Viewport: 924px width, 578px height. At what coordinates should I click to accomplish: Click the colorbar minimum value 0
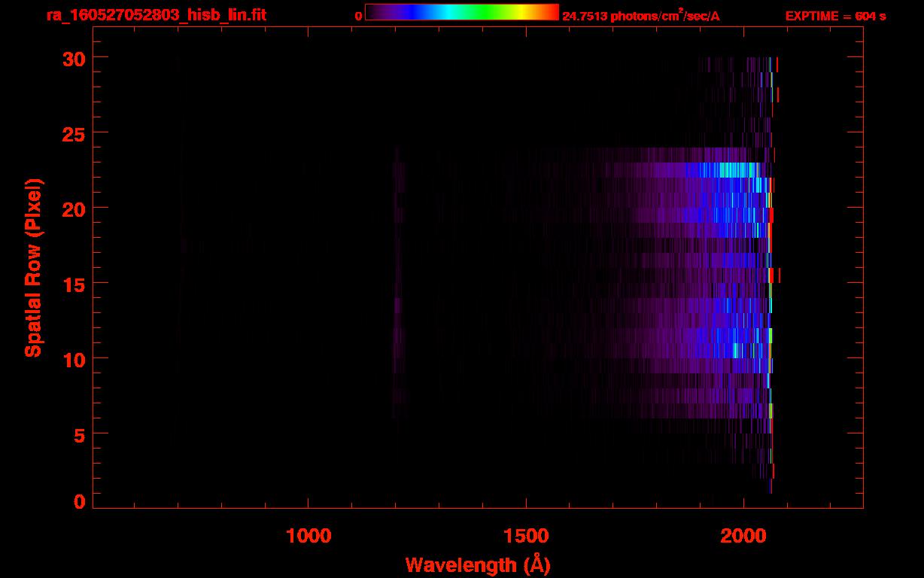[358, 16]
